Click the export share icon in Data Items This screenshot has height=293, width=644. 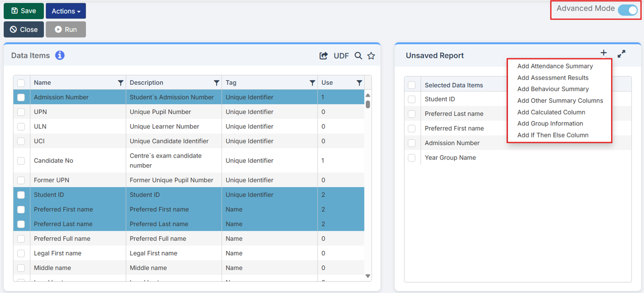(x=324, y=56)
